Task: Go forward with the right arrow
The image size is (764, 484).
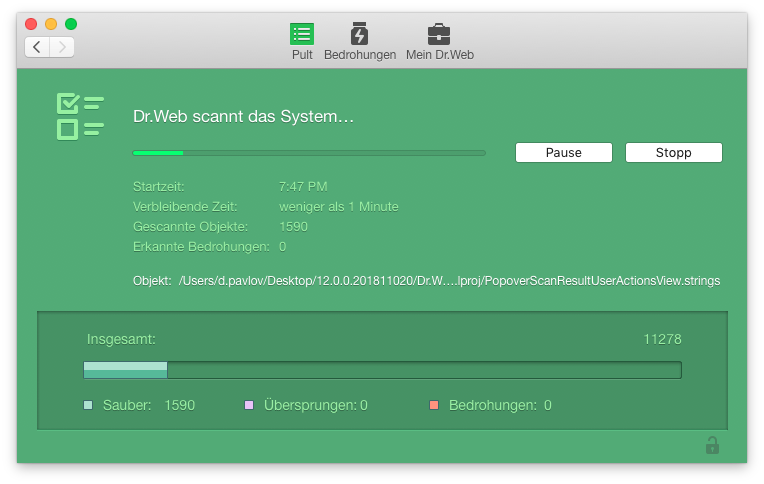Action: coord(62,47)
